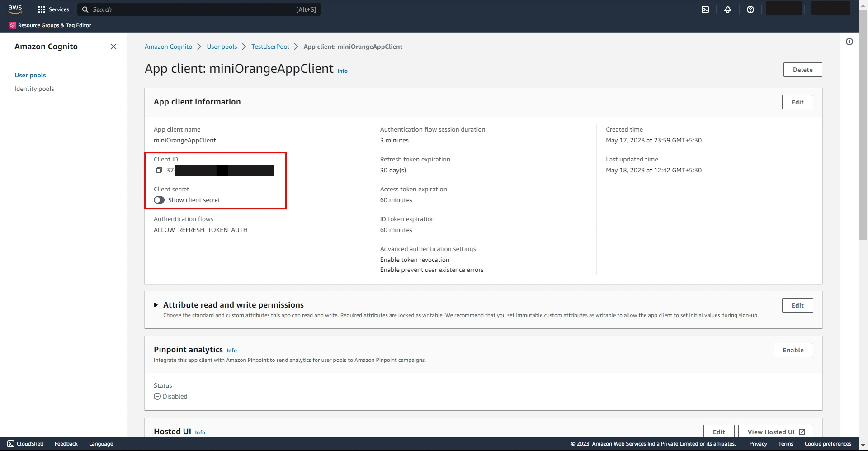
Task: Open Feedback in the footer
Action: pyautogui.click(x=66, y=444)
